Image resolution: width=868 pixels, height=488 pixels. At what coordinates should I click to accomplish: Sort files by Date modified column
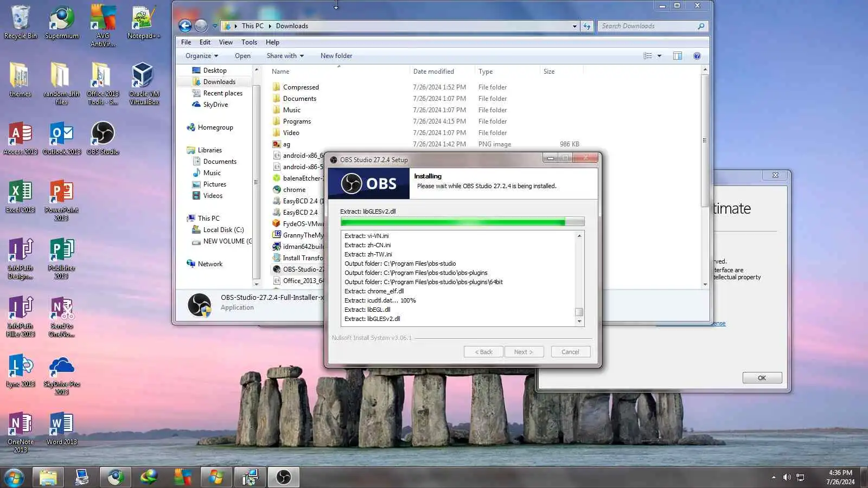pos(442,72)
